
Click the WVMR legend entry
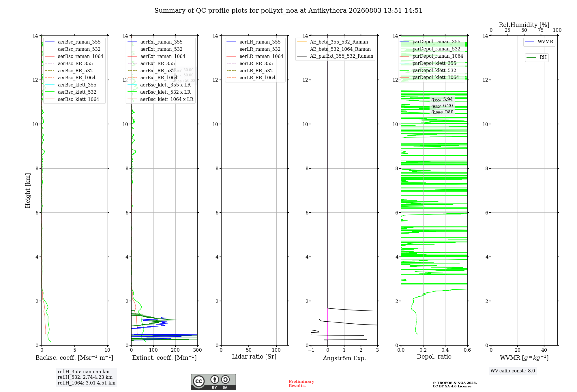[539, 42]
